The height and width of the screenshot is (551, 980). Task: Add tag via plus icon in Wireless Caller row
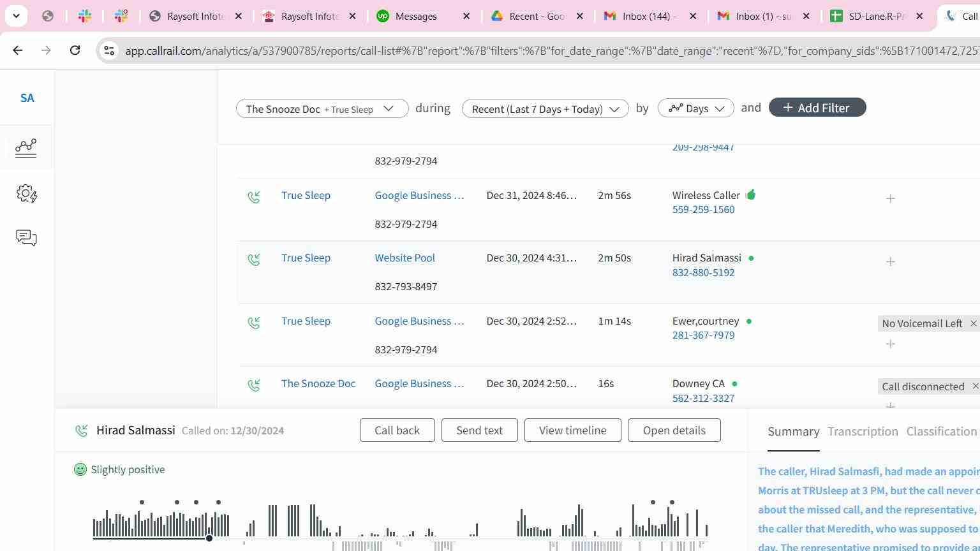(x=891, y=199)
